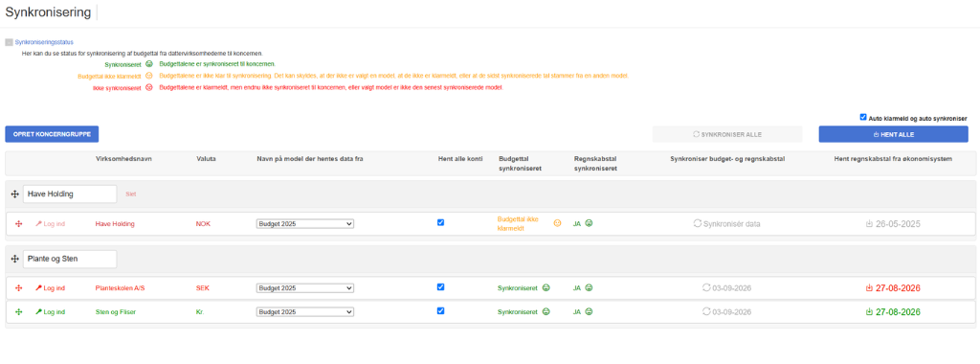
Task: Open the Synkroniseringsstatus link
Action: pos(44,42)
